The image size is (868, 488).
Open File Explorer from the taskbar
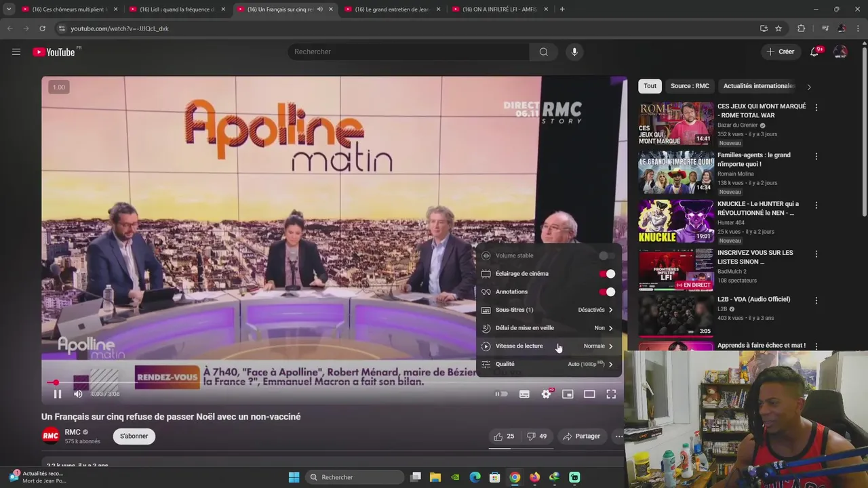coord(435,477)
